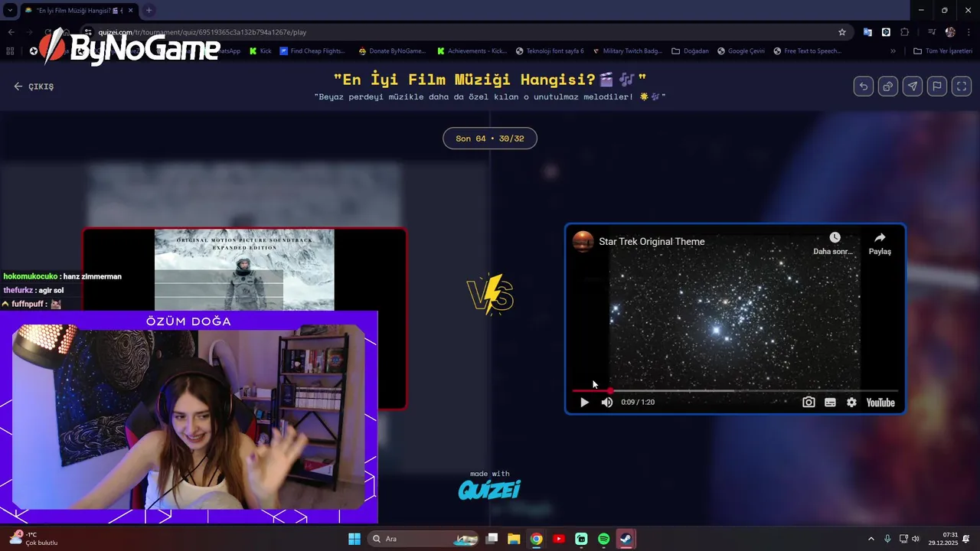Go back one page in Chrome
Viewport: 980px width, 551px height.
pyautogui.click(x=11, y=32)
